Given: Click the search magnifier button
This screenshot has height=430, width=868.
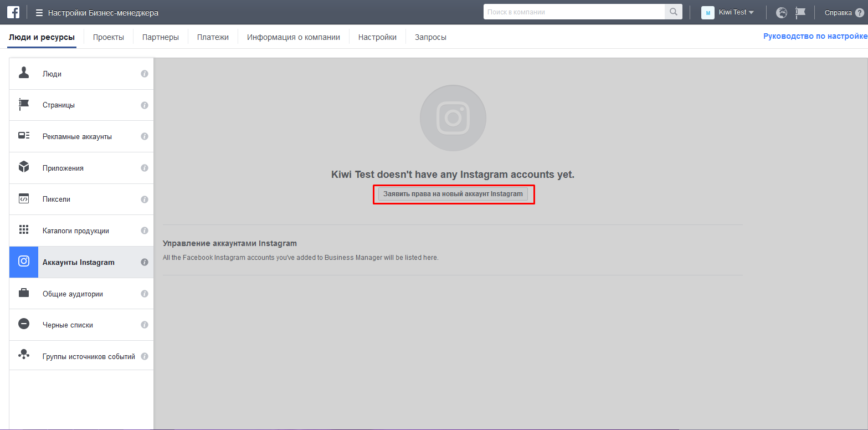Looking at the screenshot, I should [674, 12].
